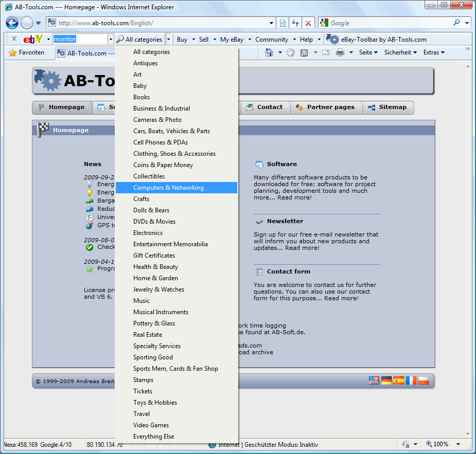Click the Home icon in command bar
Screen dimensions: 476x454
[269, 52]
